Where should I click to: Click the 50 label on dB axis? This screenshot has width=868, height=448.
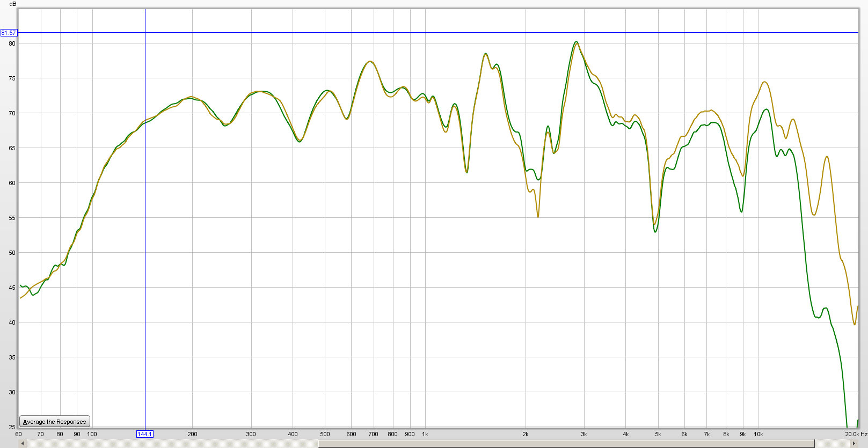coord(12,253)
